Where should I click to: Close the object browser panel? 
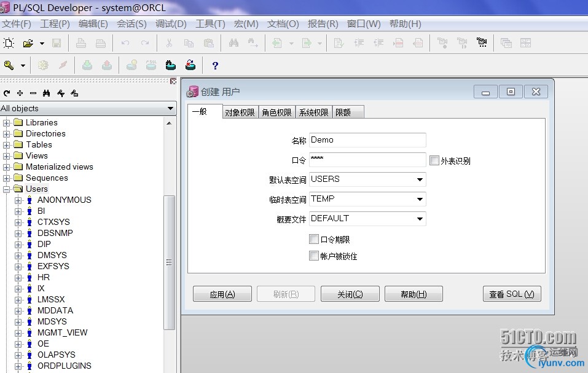click(x=173, y=81)
